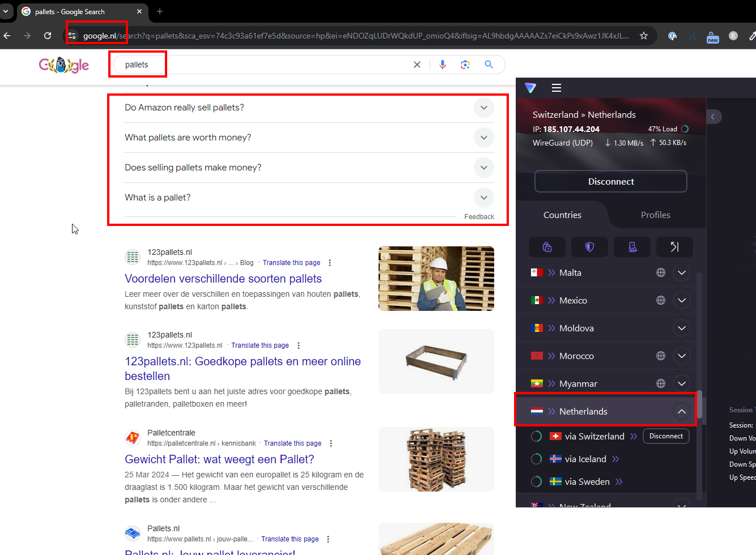Switch to the Profiles tab
Image resolution: width=756 pixels, height=555 pixels.
(655, 215)
